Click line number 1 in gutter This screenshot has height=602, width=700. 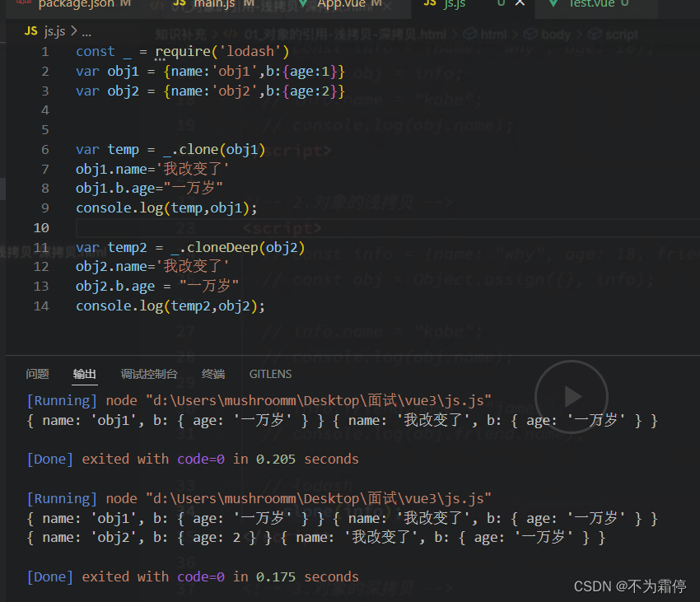click(44, 52)
